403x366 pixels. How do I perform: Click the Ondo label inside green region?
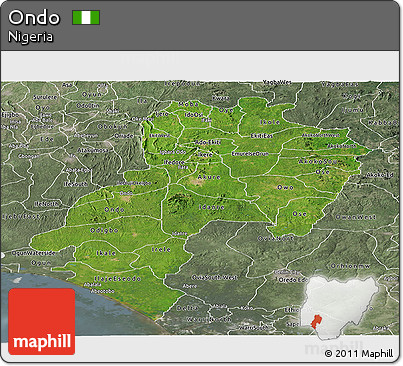click(114, 210)
